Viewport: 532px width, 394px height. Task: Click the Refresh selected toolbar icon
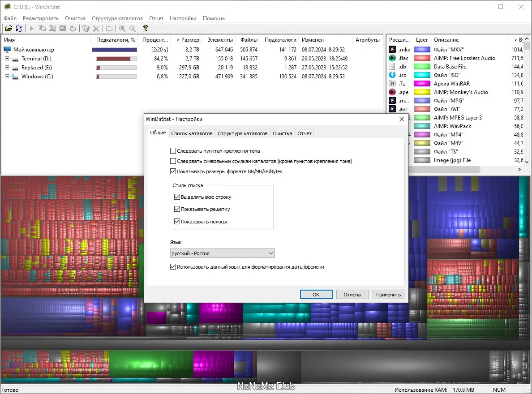point(73,29)
